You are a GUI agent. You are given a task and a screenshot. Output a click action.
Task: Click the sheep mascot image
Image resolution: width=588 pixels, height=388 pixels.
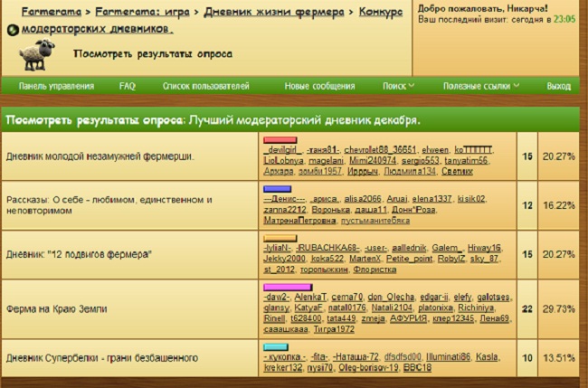[x=37, y=54]
